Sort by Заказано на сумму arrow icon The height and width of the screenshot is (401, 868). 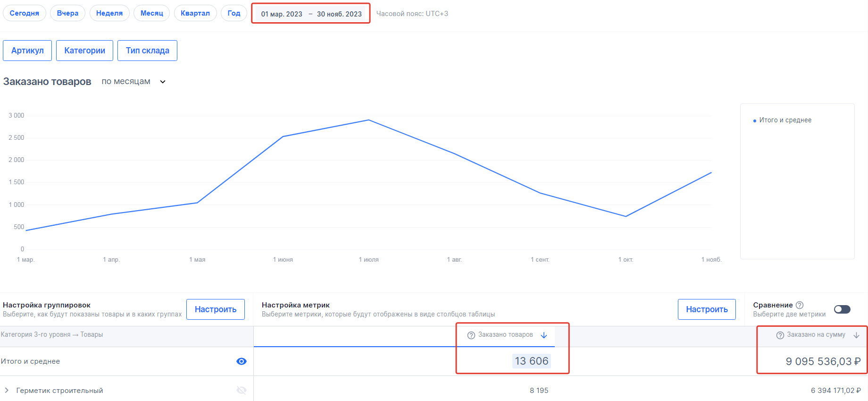pos(857,335)
